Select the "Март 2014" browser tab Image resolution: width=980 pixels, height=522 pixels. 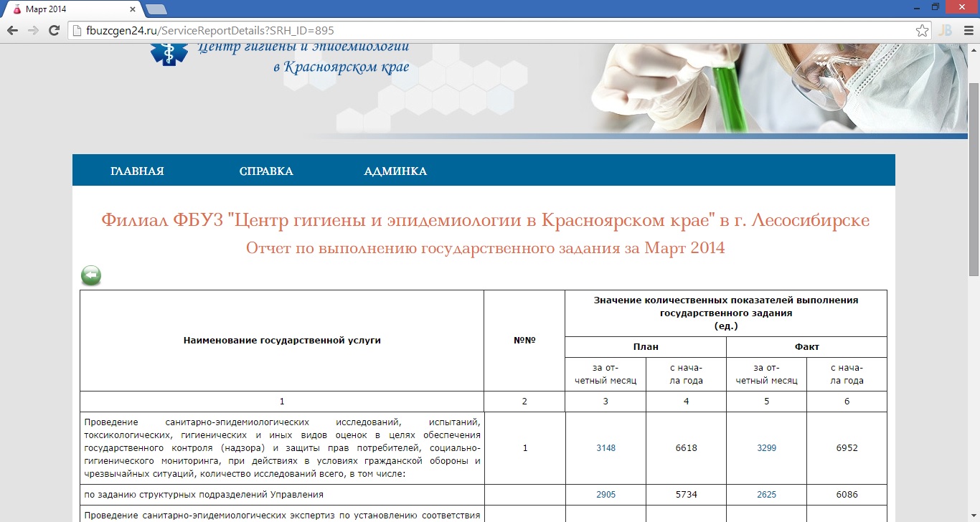click(72, 9)
